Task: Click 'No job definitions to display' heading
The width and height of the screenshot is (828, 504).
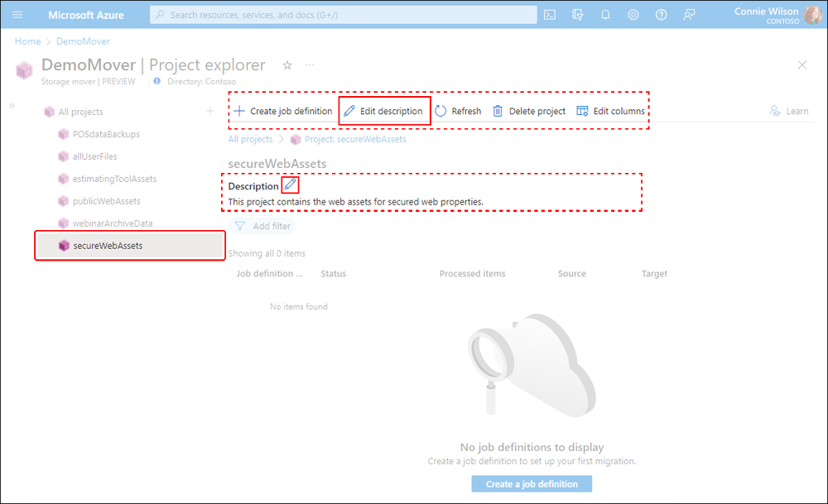Action: coord(532,447)
